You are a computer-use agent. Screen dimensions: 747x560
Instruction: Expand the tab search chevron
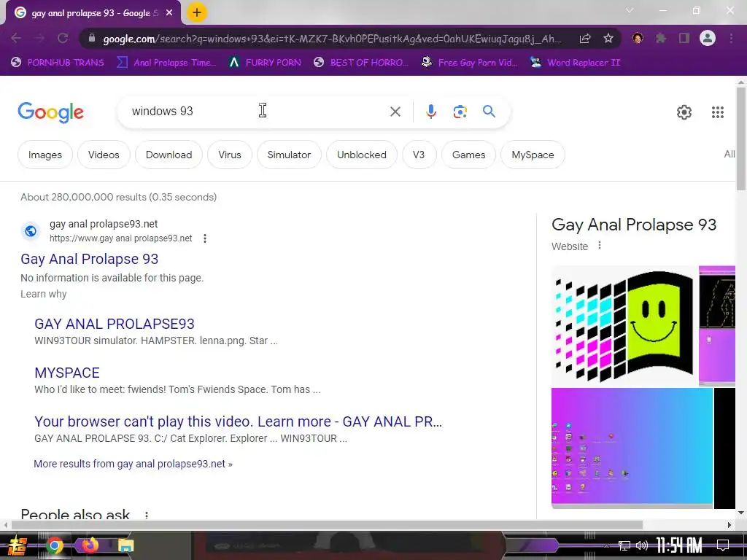[x=630, y=10]
